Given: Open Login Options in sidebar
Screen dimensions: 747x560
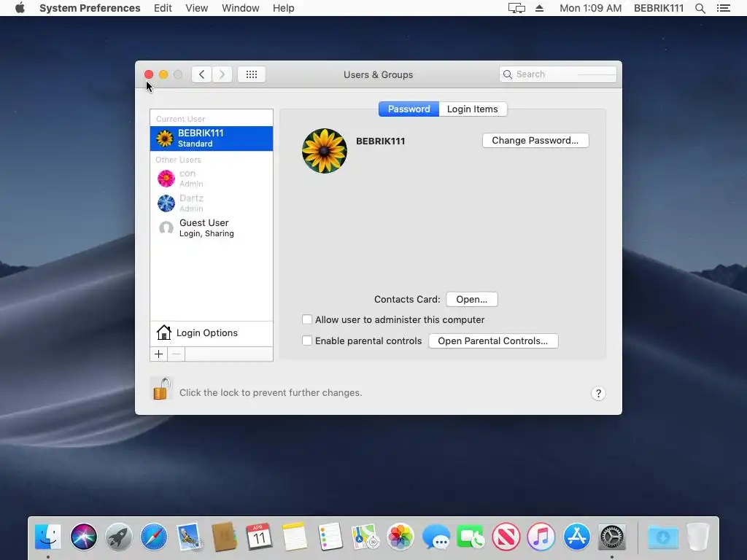Looking at the screenshot, I should 212,332.
